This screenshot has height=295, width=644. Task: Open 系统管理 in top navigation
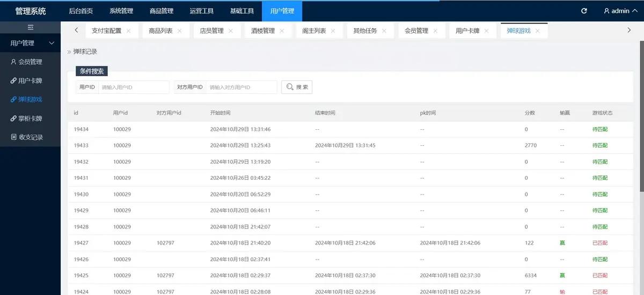[121, 11]
